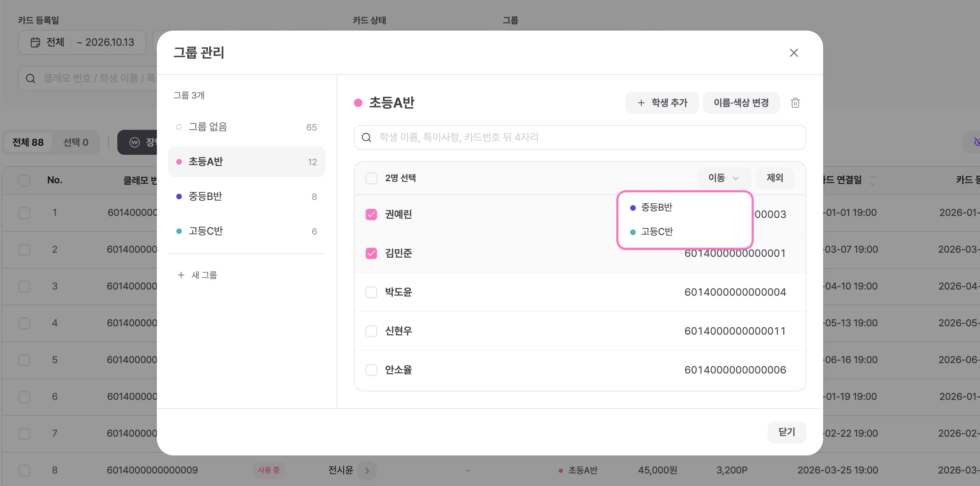This screenshot has width=980, height=486.
Task: Open 전시윤 detail chevron in row 8
Action: tap(367, 470)
